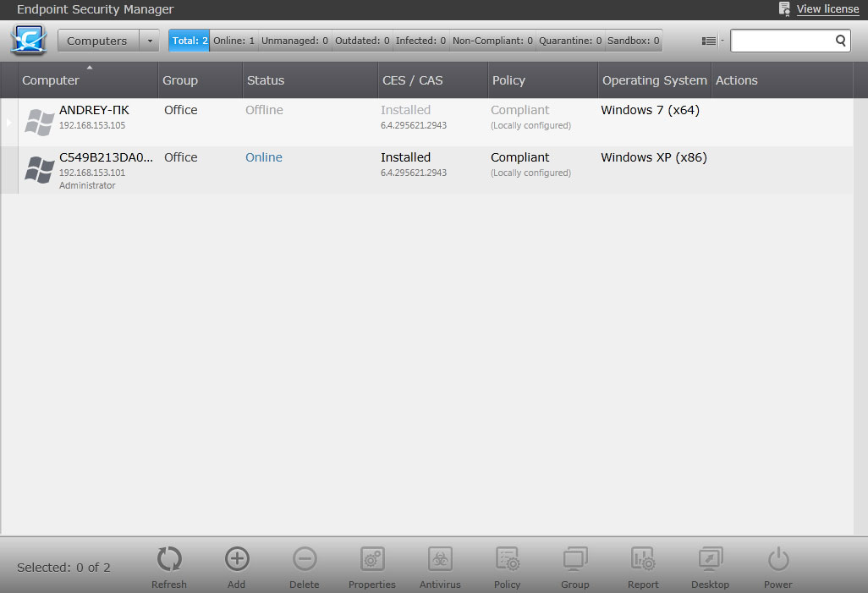The image size is (868, 593).
Task: Sort by the CES / CAS column header
Action: click(433, 80)
